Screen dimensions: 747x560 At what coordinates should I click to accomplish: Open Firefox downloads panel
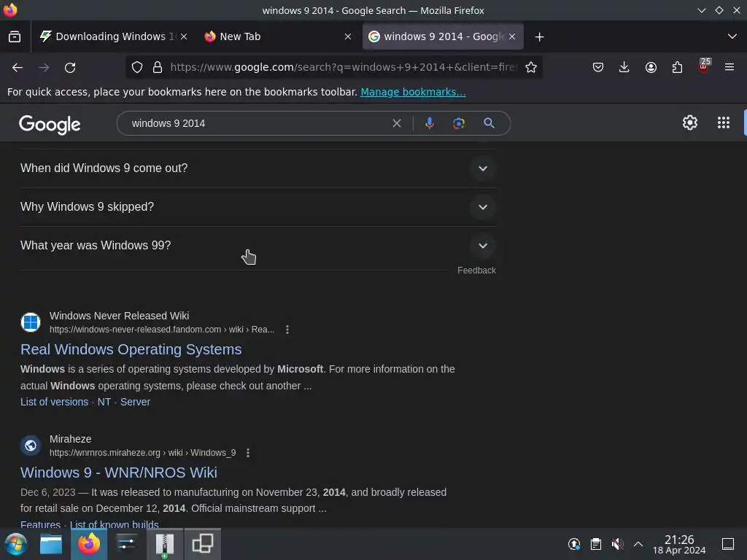coord(624,67)
